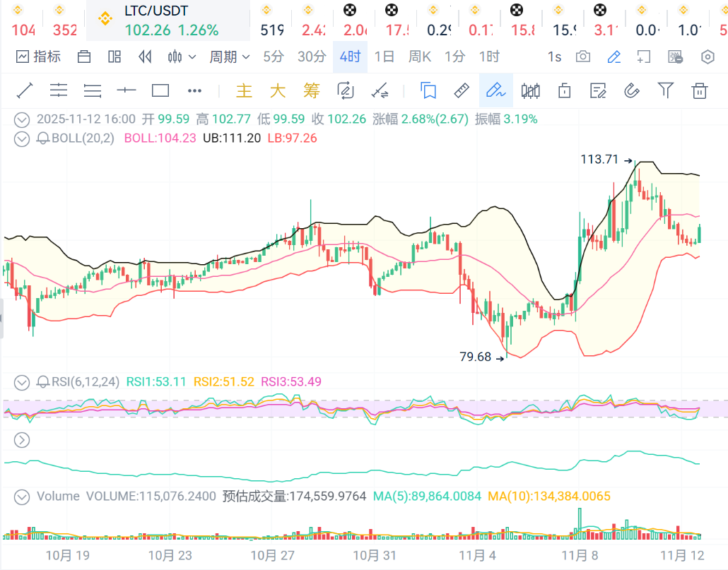Click the filter funnel icon

point(665,90)
